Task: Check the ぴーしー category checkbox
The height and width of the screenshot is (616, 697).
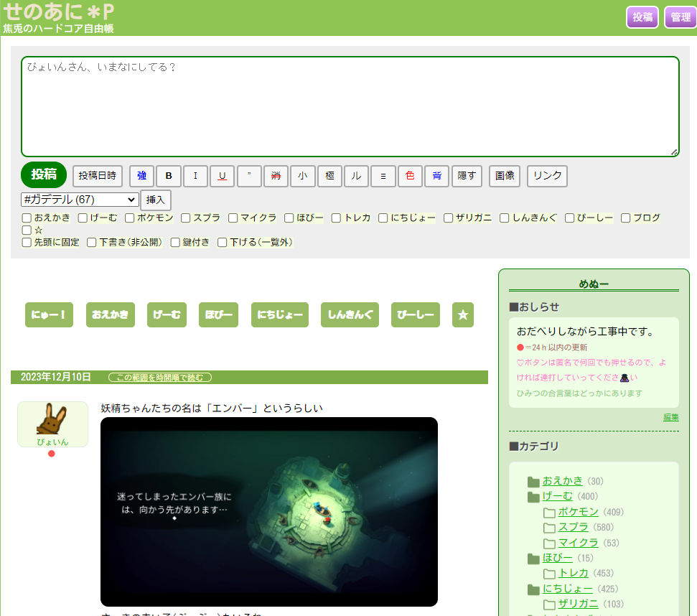Action: (569, 218)
